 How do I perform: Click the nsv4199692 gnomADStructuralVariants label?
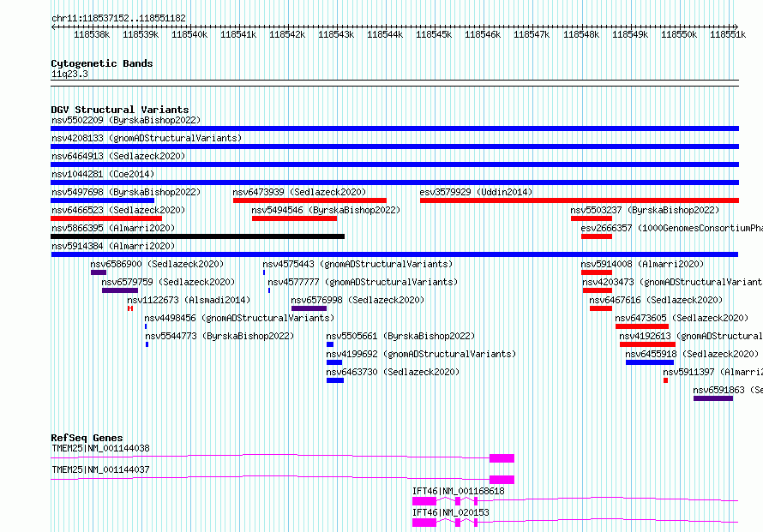(421, 354)
